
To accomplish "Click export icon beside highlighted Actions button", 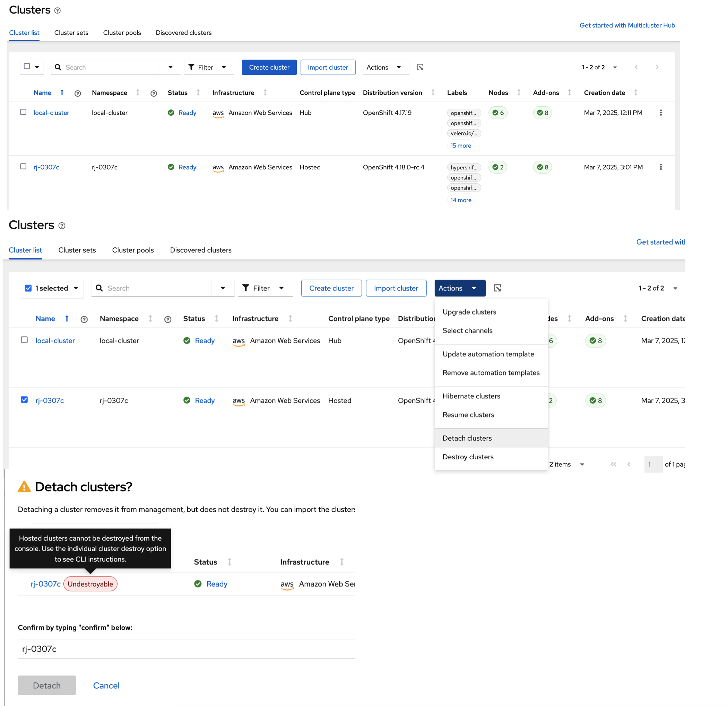I will pyautogui.click(x=497, y=288).
